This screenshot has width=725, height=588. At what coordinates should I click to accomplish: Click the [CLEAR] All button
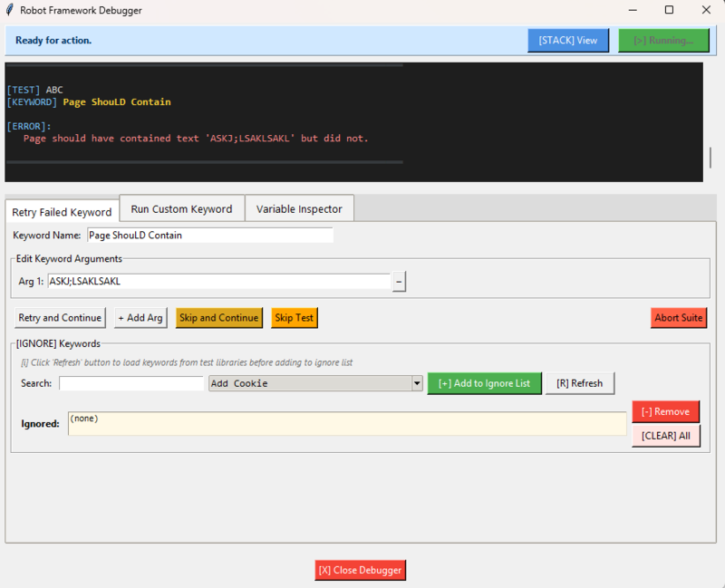[x=666, y=436]
